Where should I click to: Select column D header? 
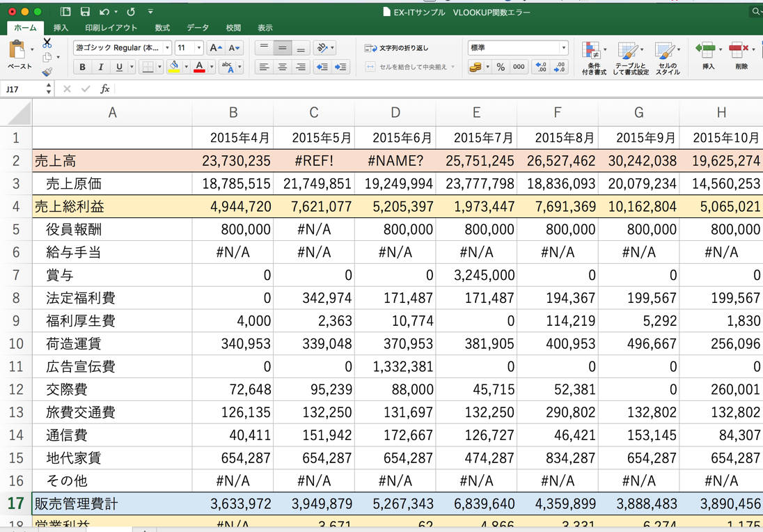(395, 113)
